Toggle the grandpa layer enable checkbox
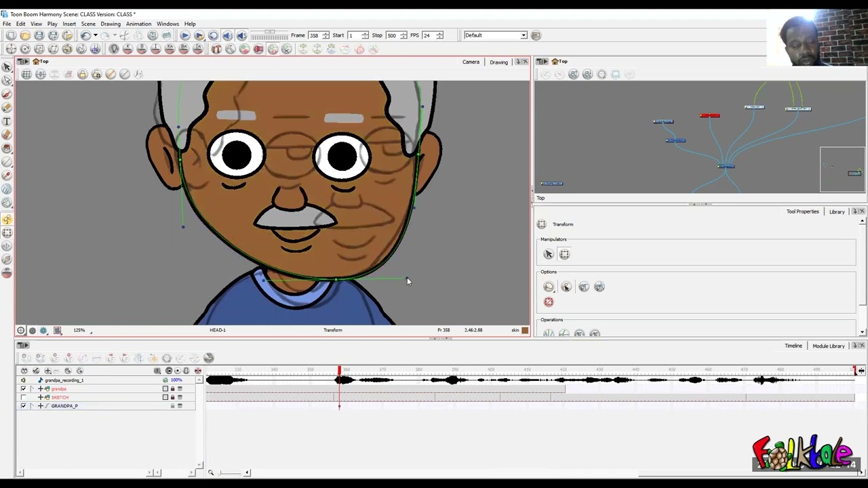The width and height of the screenshot is (868, 488). [x=23, y=388]
